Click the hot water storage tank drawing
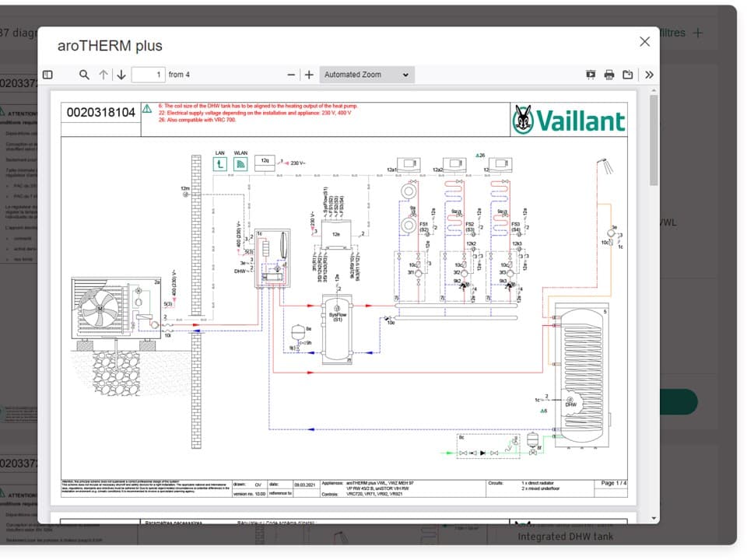This screenshot has height=560, width=747. (585, 375)
